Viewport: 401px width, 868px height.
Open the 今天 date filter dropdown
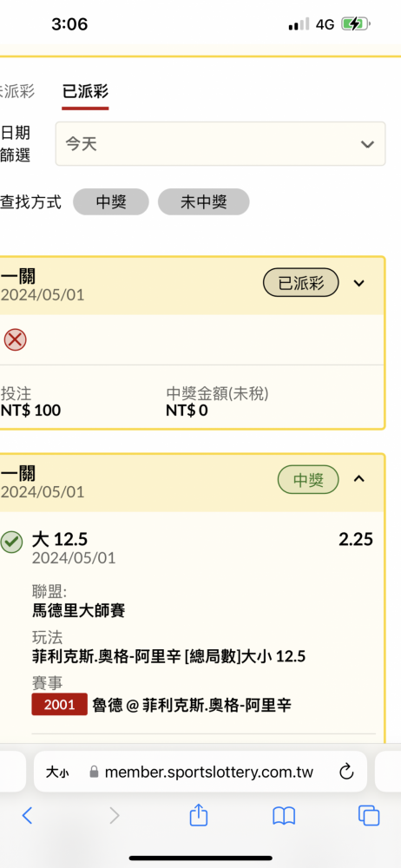click(x=220, y=144)
